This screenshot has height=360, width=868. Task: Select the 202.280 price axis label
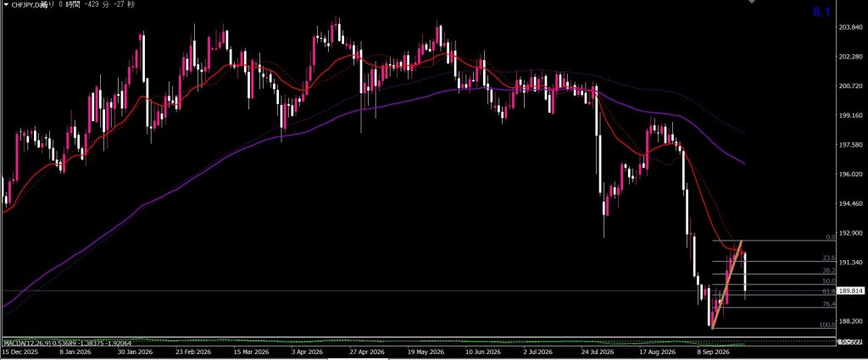tap(851, 57)
